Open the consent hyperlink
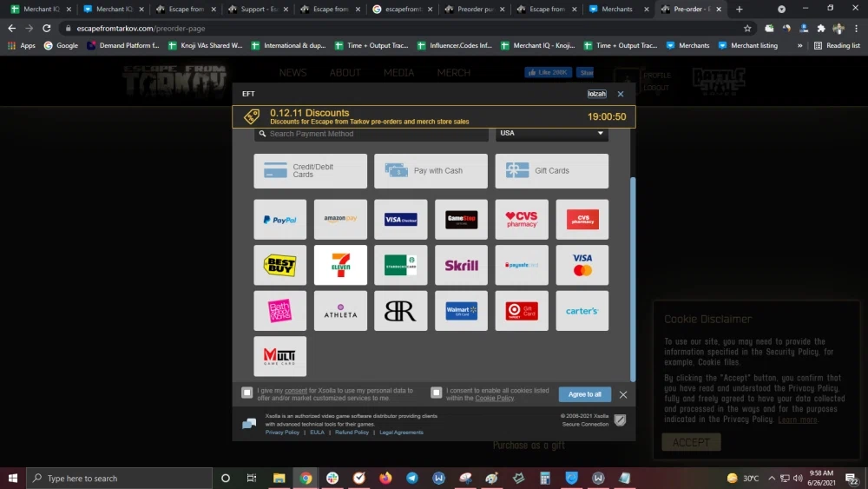This screenshot has width=868, height=489. pos(296,391)
